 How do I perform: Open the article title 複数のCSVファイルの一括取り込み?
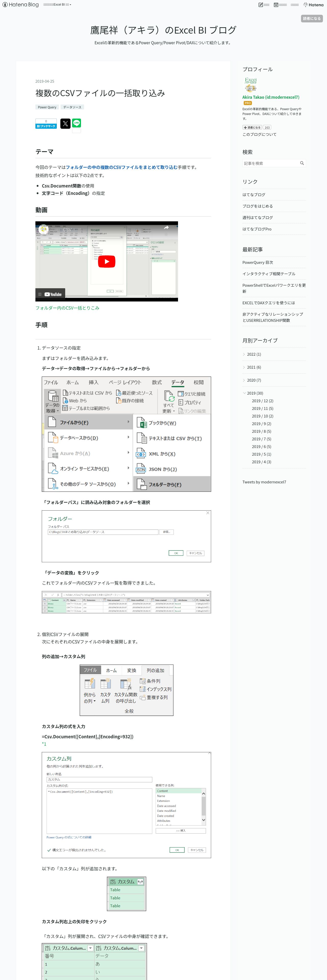click(100, 93)
